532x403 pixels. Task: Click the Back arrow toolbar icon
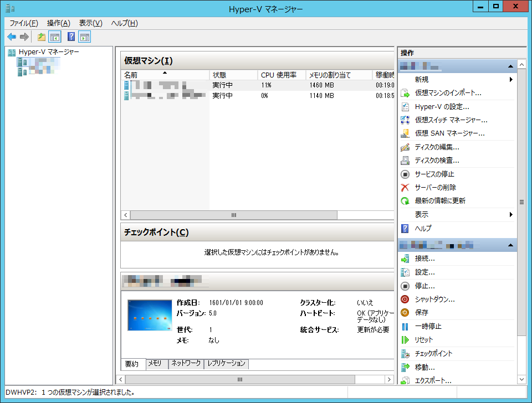pos(12,37)
